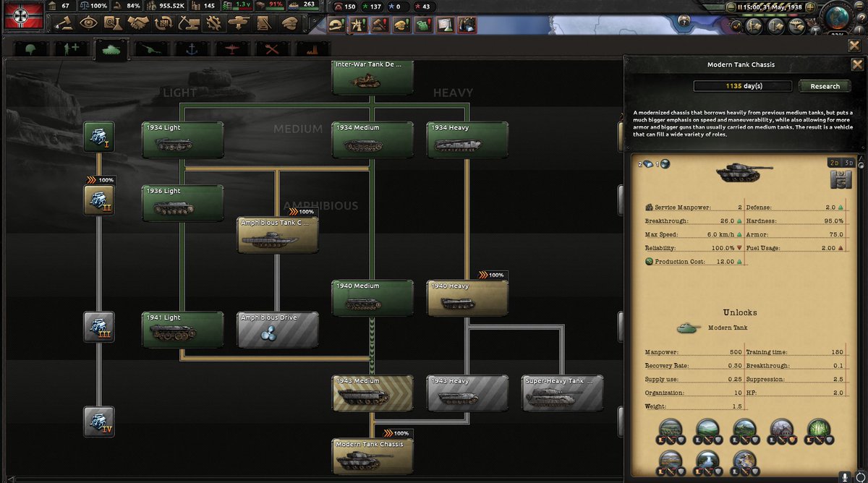Select the 1934 Heavy tank technology
The height and width of the screenshot is (483, 868).
tap(467, 140)
